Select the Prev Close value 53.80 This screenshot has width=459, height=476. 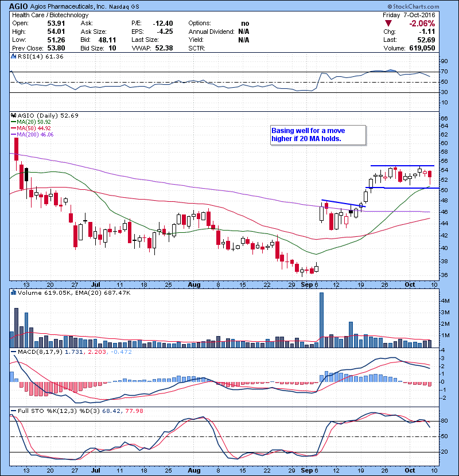56,48
